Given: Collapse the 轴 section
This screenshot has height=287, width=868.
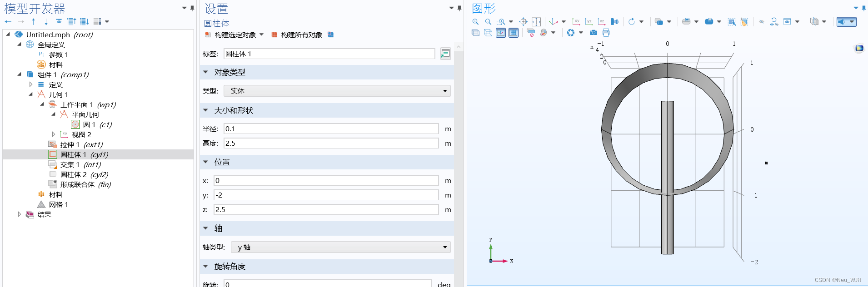Looking at the screenshot, I should pyautogui.click(x=205, y=228).
